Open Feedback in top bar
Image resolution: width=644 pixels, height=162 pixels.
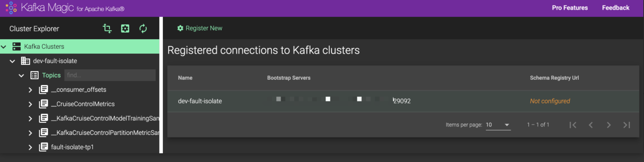(x=615, y=8)
